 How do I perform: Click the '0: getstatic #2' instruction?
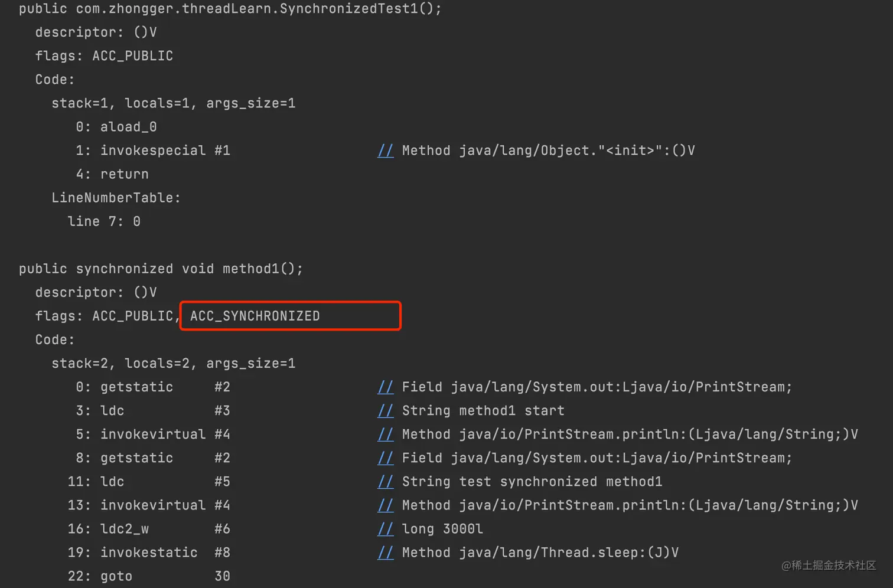(x=153, y=387)
